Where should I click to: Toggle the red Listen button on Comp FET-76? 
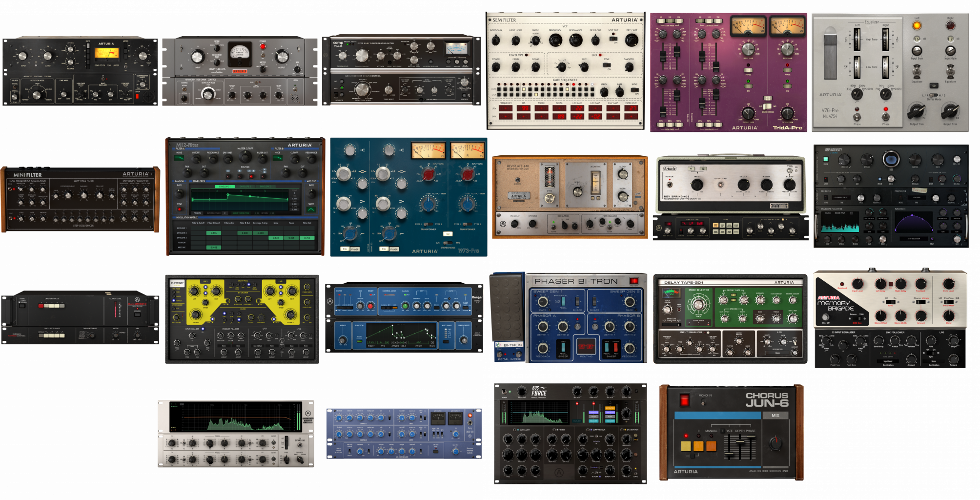point(137,97)
